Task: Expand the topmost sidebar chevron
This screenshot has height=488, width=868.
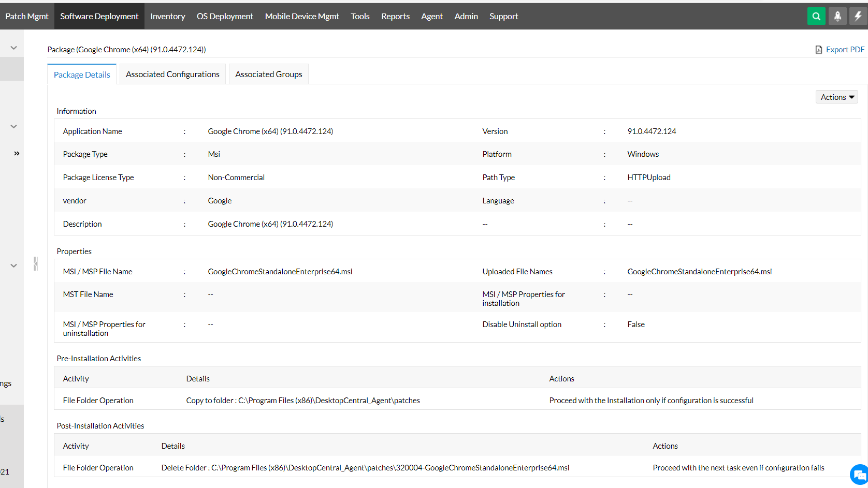Action: pos(14,48)
